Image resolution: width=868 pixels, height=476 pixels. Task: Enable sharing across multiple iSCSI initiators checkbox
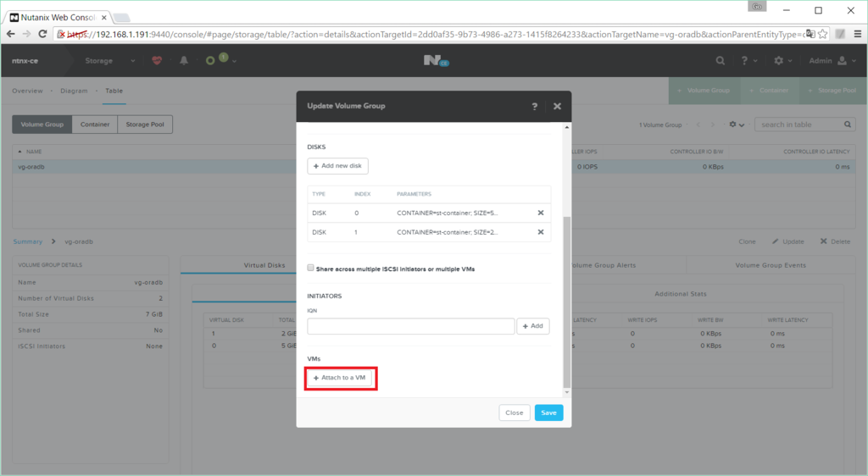[x=310, y=268]
